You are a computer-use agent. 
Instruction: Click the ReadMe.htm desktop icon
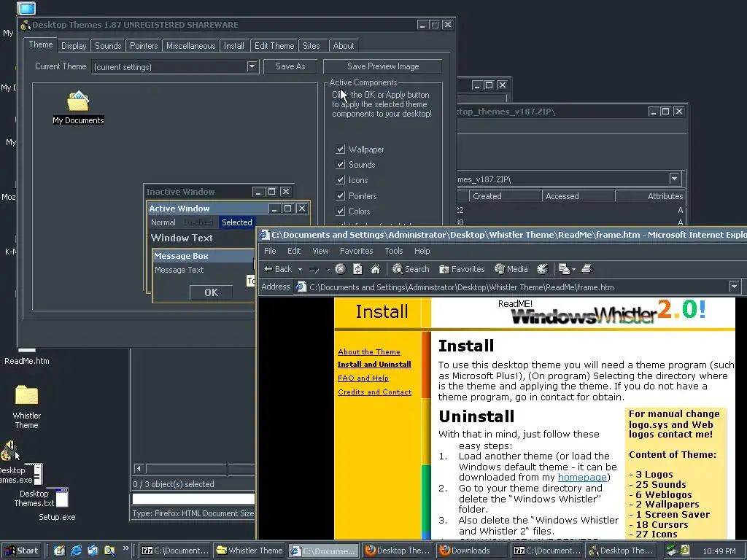27,357
